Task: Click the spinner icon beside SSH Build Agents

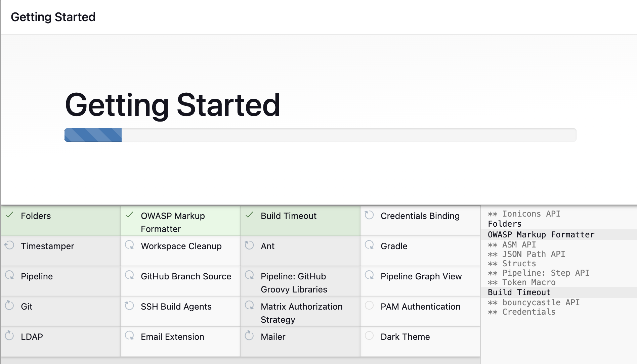Action: pyautogui.click(x=129, y=306)
